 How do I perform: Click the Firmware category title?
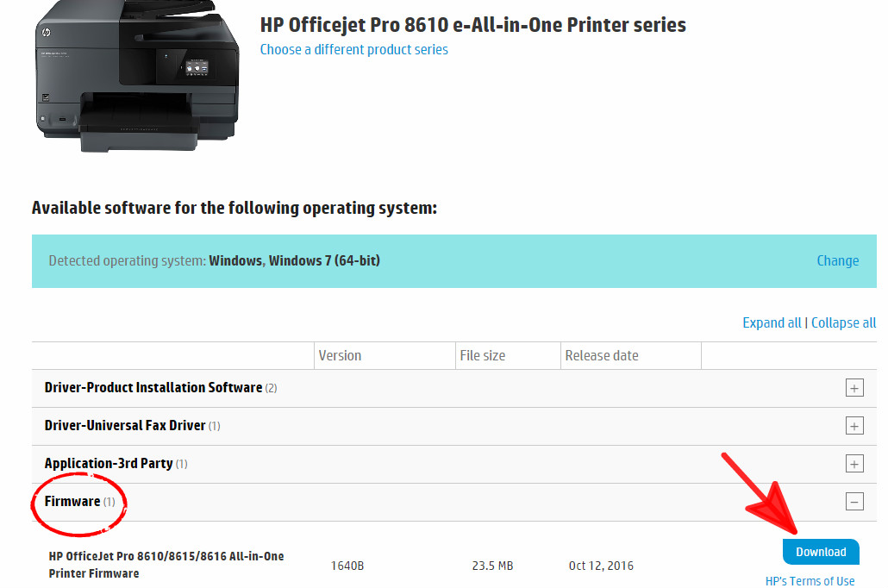click(72, 501)
